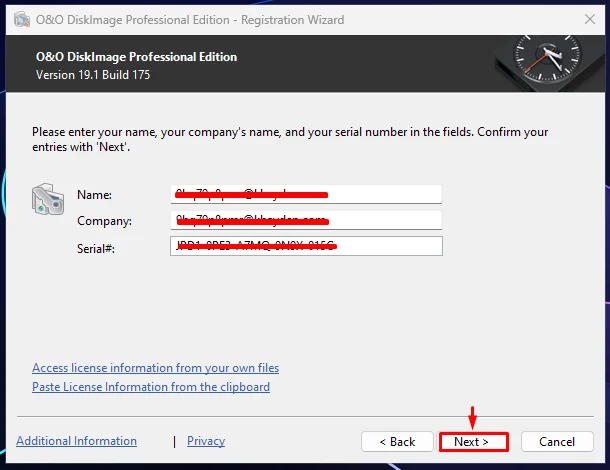Viewport: 610px width, 470px height.
Task: Click the O&O DiskImage title bar icon
Action: (22, 19)
